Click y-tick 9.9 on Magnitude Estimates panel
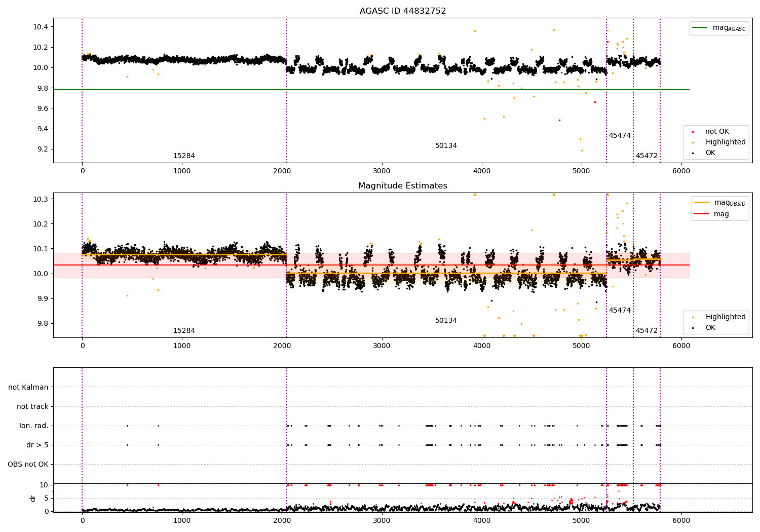 (x=42, y=299)
